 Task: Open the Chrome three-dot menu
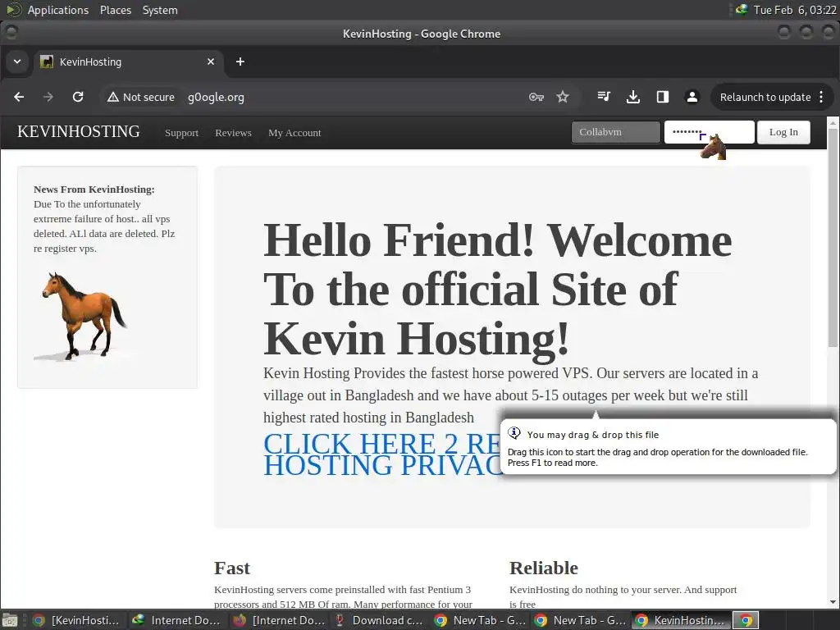tap(821, 97)
